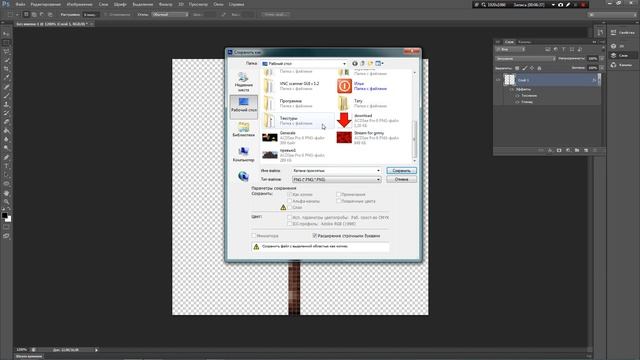Viewport: 640px width, 360px height.
Task: Select the Eraser tool
Action: [x=6, y=122]
